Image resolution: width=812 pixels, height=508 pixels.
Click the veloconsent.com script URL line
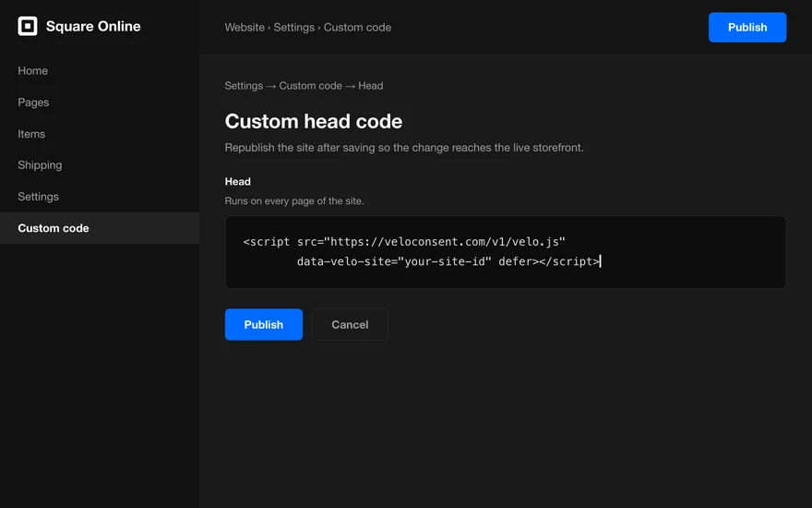coord(404,242)
